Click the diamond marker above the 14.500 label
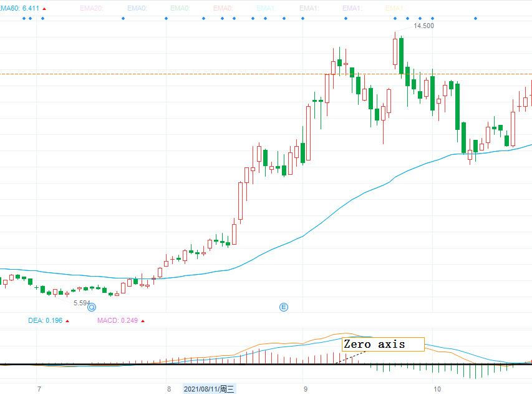The width and height of the screenshot is (532, 394). click(x=420, y=18)
